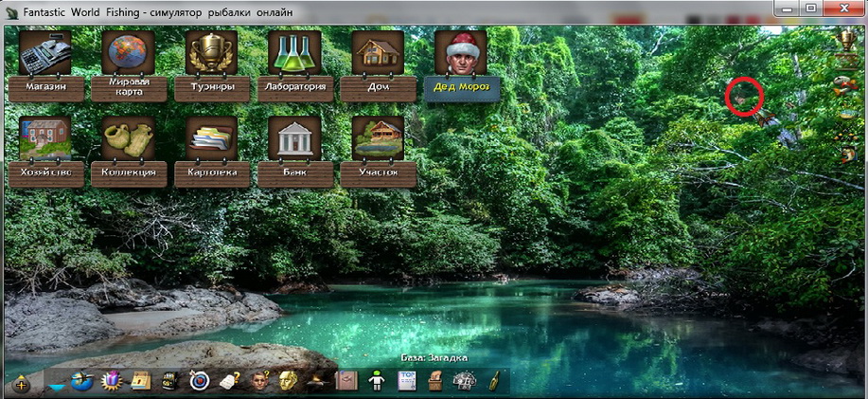Minimize the Fantastic World Fishing window

[x=788, y=8]
